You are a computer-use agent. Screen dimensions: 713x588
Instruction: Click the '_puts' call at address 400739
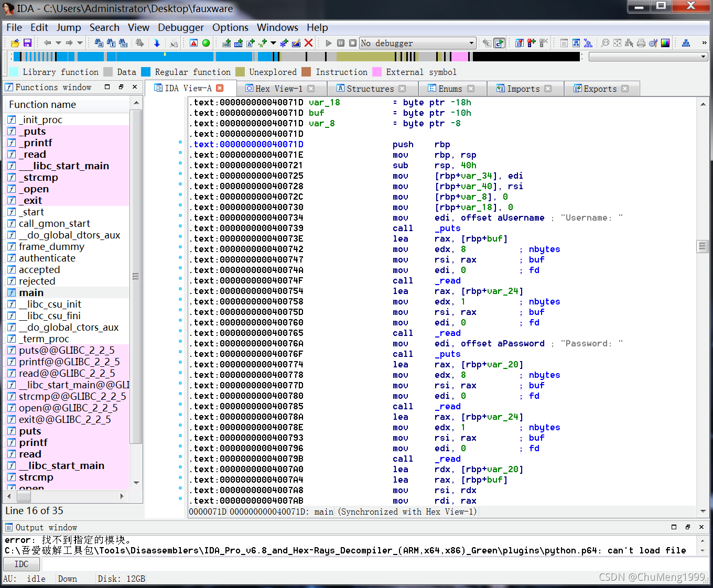pyautogui.click(x=447, y=228)
